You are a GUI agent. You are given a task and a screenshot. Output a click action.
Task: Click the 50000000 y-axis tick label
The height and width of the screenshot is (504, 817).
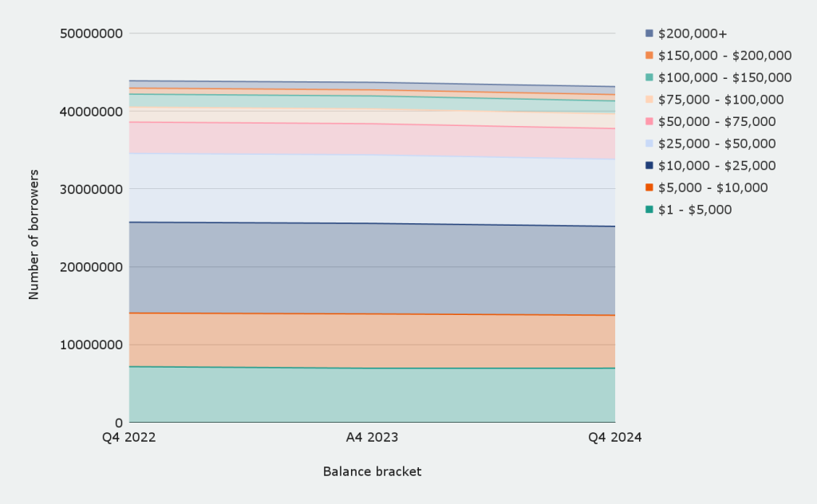point(92,33)
